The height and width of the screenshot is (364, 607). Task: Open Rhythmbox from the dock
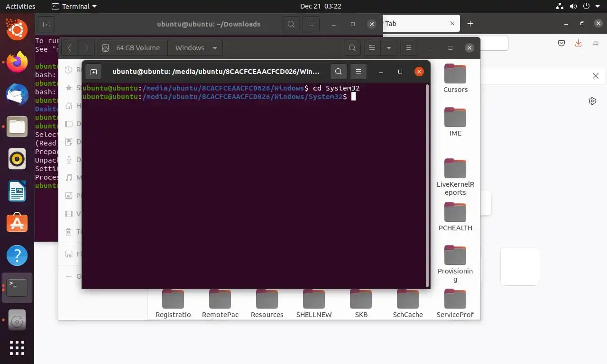[17, 159]
